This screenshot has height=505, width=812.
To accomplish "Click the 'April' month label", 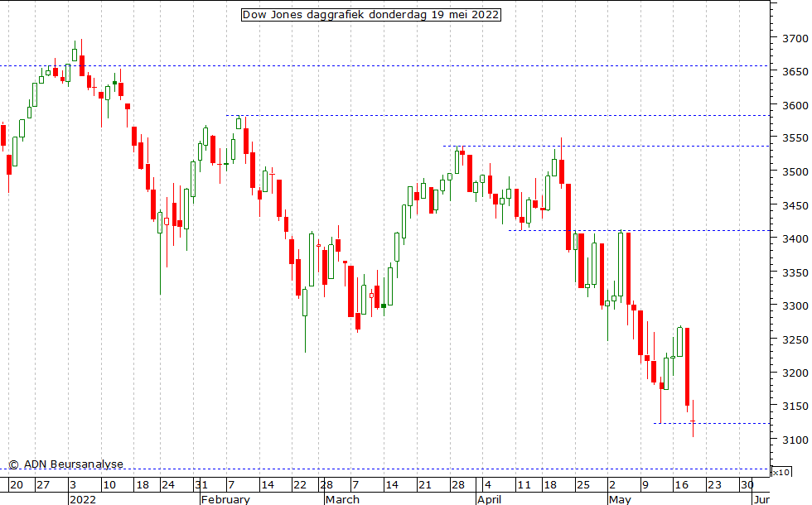I will pyautogui.click(x=490, y=499).
